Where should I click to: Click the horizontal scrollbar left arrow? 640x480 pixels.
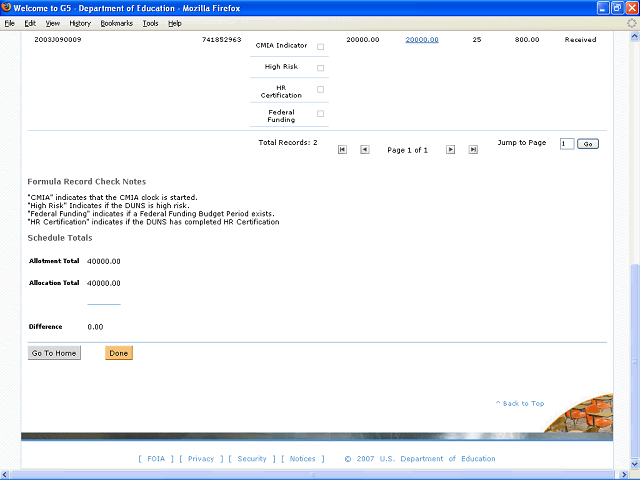pos(4,475)
